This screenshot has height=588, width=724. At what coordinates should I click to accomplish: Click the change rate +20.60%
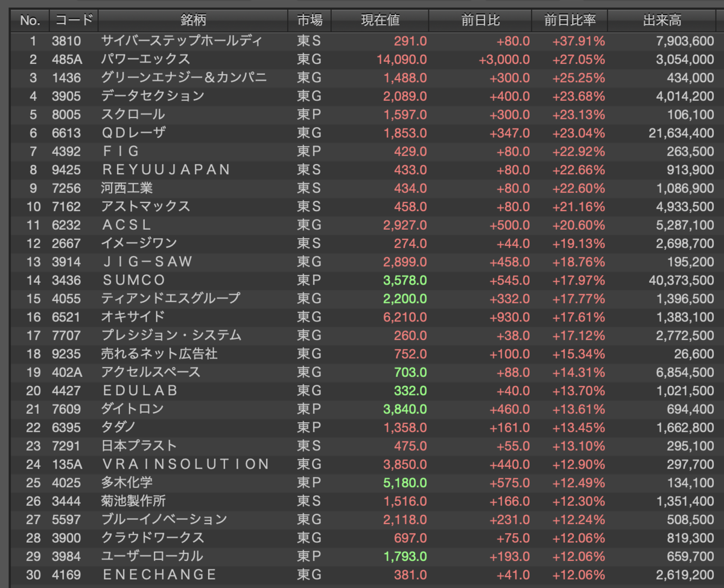click(x=579, y=225)
